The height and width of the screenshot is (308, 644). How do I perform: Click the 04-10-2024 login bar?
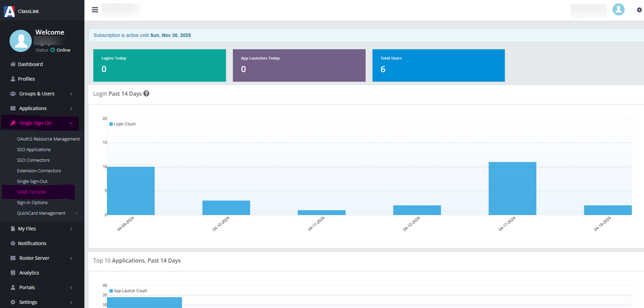coord(226,208)
